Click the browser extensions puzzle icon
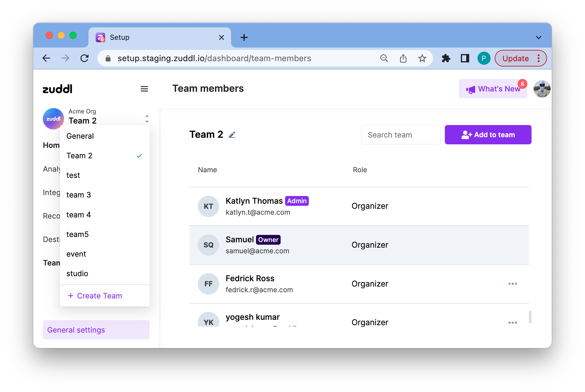 point(446,58)
